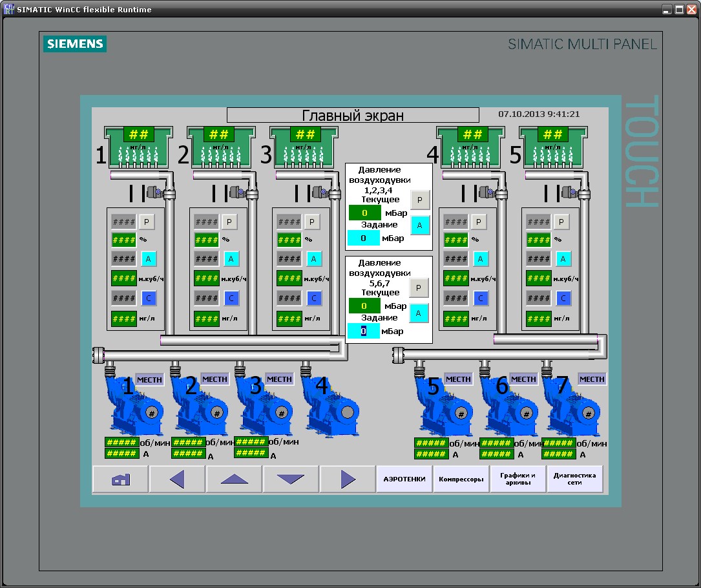
Task: Edit Задание setpoint for blowers 1,2,3,4
Action: point(364,238)
